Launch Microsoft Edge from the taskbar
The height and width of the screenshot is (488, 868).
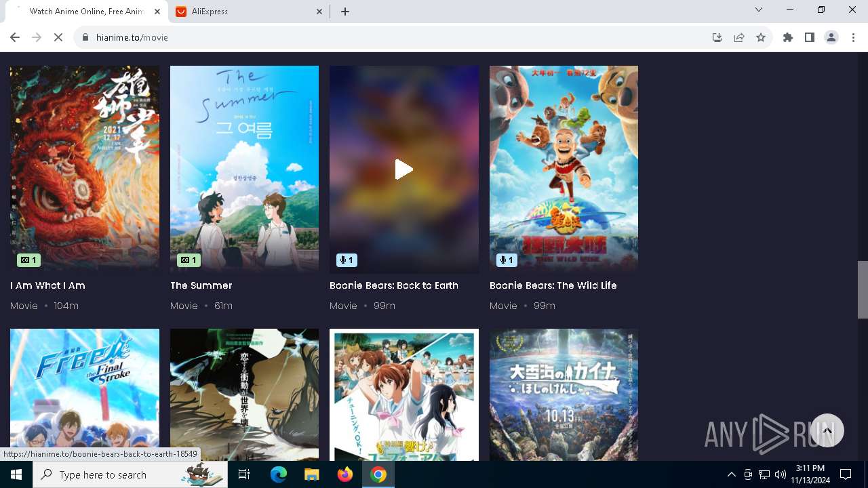point(279,474)
